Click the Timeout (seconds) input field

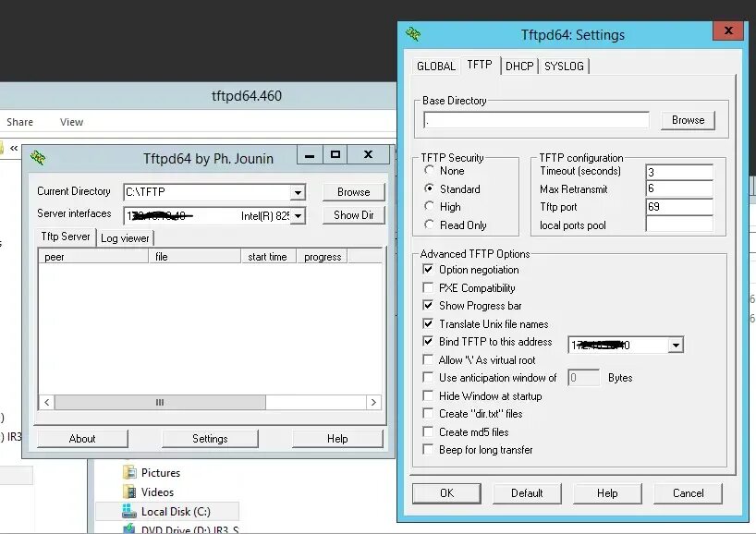click(x=679, y=172)
